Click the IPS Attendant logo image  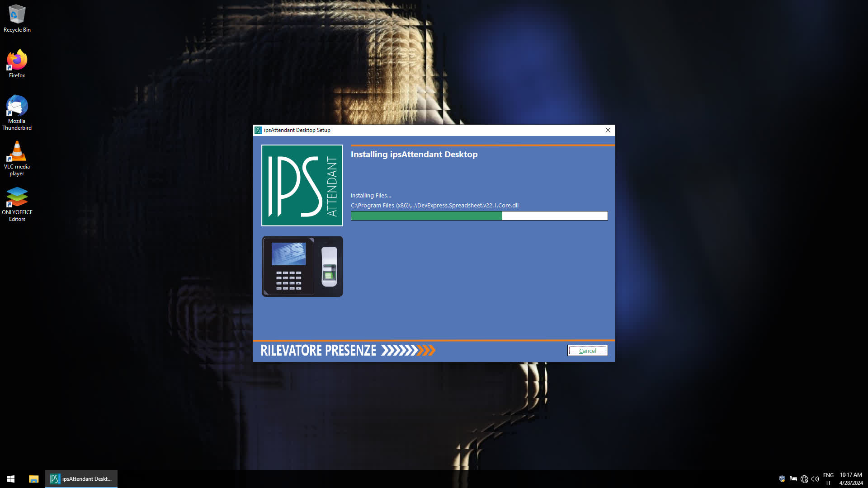click(x=302, y=185)
